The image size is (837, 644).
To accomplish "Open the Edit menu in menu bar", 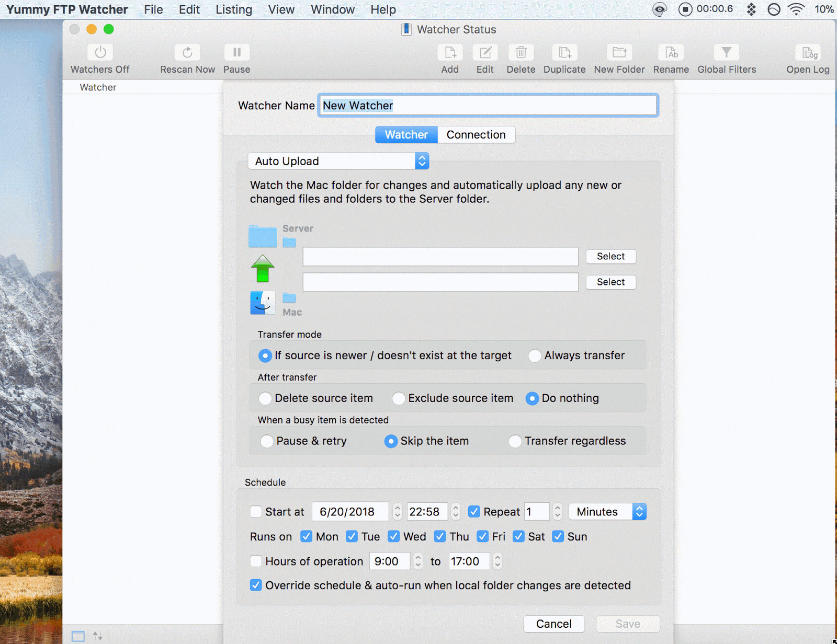I will (x=189, y=9).
